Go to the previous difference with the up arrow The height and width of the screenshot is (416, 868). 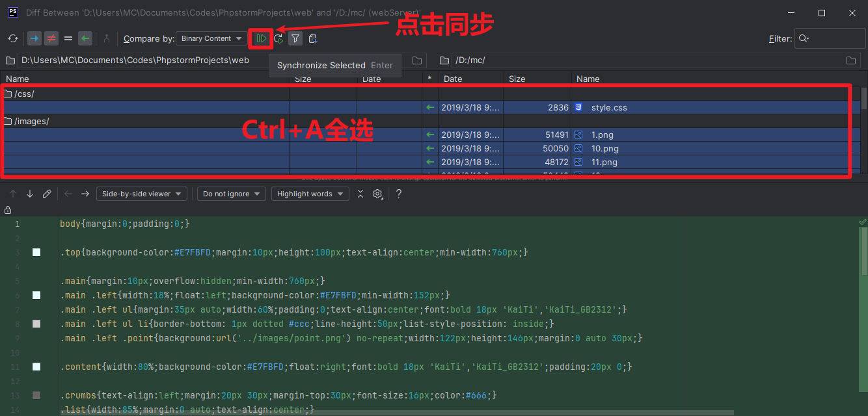click(13, 194)
